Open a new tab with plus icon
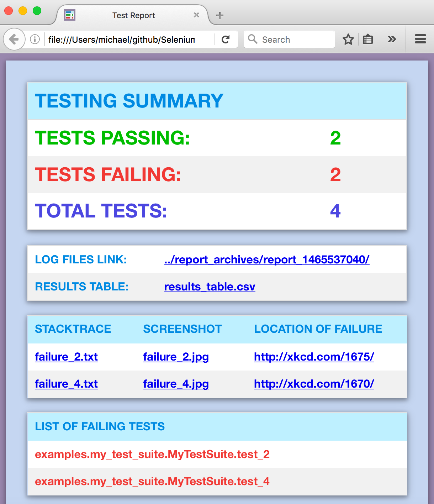Viewport: 434px width, 504px height. point(220,15)
